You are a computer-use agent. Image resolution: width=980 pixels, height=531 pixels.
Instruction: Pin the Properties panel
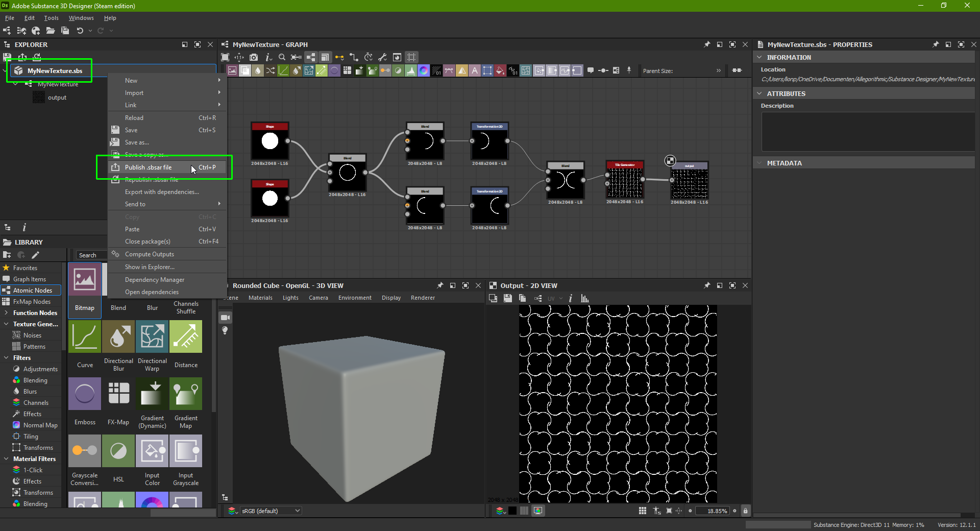pyautogui.click(x=936, y=44)
